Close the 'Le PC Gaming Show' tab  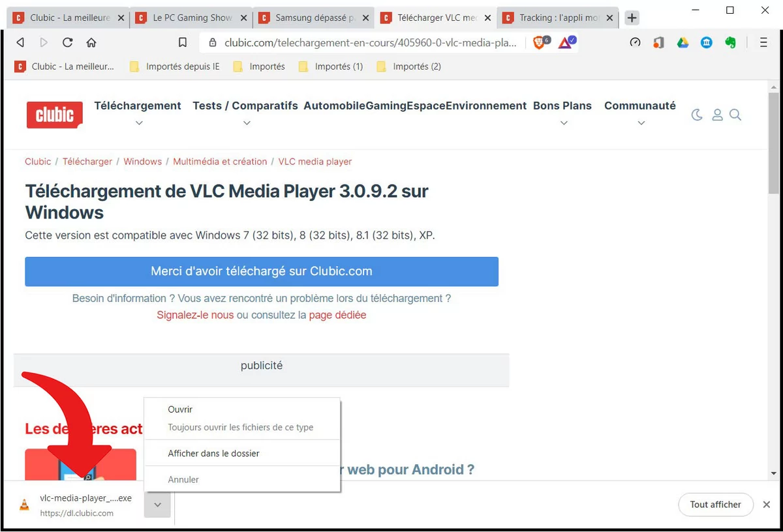243,18
